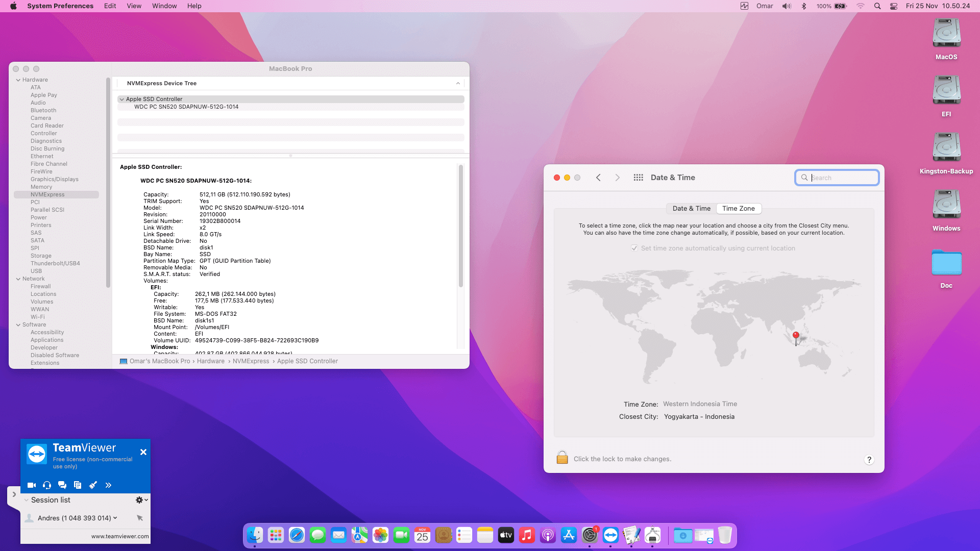Expand Andres session dropdown arrow

tap(115, 518)
